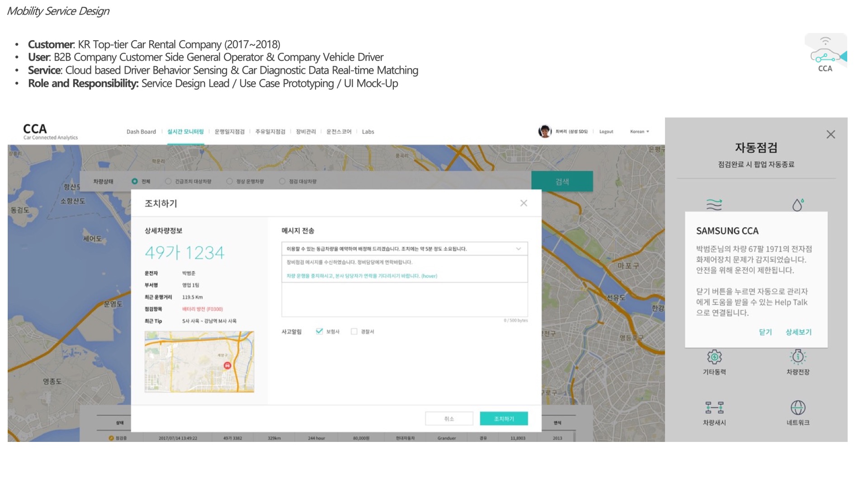Open the 기타동력 gear diagnostic icon
868x488 pixels.
(x=714, y=357)
